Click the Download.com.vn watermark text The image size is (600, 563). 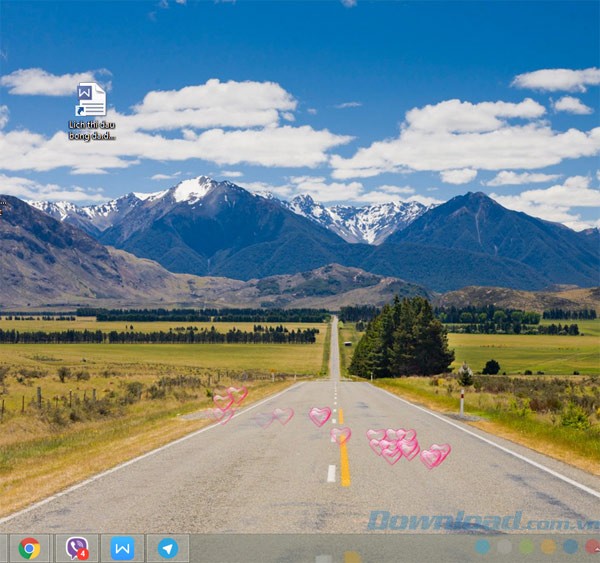coord(482,521)
